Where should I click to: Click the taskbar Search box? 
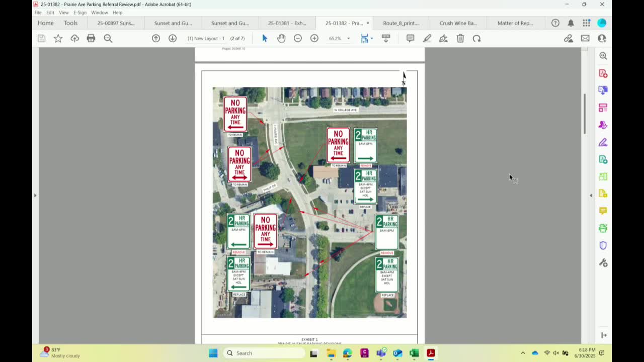[x=264, y=353]
